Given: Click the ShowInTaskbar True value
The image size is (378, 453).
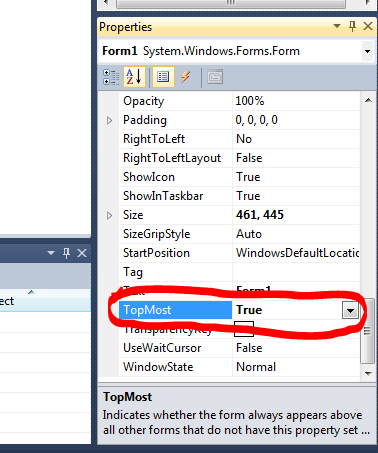Looking at the screenshot, I should (x=296, y=196).
